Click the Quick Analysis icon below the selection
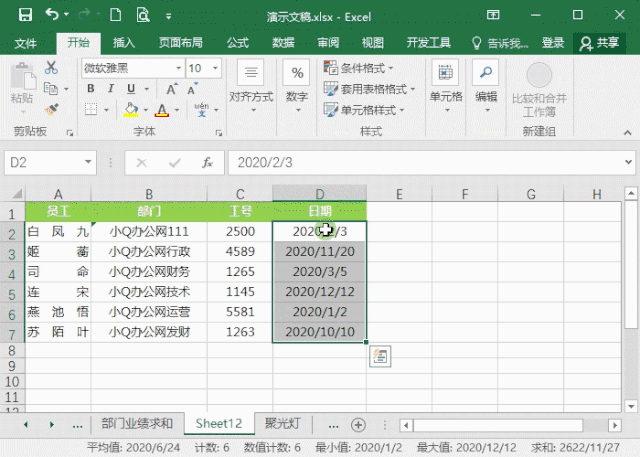 tap(380, 356)
